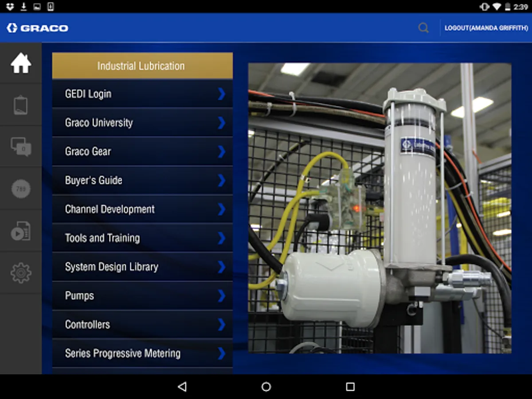Viewport: 532px width, 399px height.
Task: Expand the System Design Library chevron arrow
Action: tap(222, 266)
